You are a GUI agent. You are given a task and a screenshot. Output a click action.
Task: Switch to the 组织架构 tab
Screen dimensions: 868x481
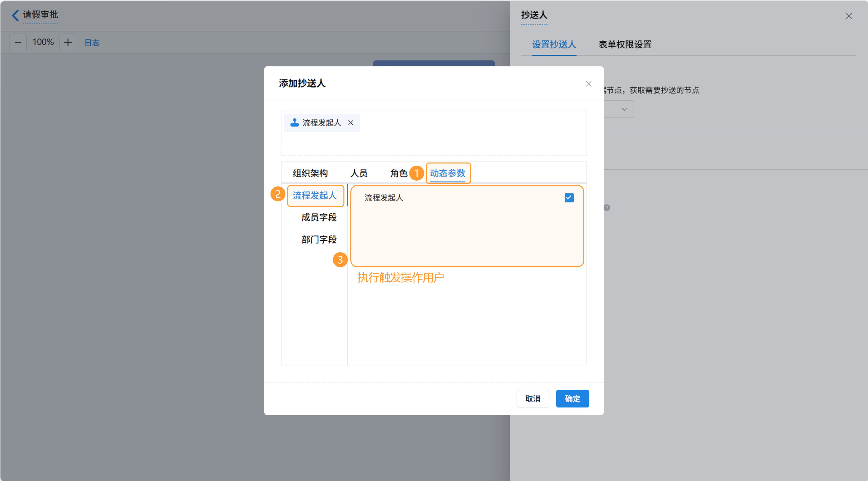310,173
